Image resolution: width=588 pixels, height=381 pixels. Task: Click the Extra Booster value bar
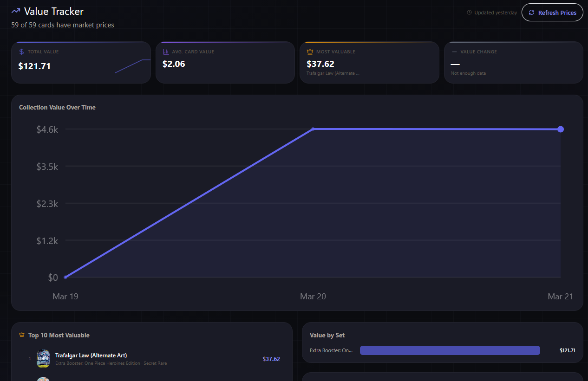[x=450, y=350]
